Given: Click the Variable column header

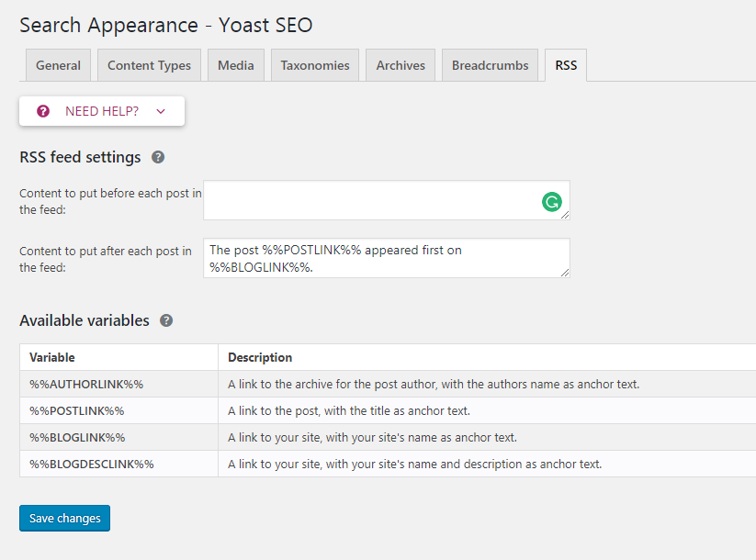Looking at the screenshot, I should pyautogui.click(x=119, y=357).
